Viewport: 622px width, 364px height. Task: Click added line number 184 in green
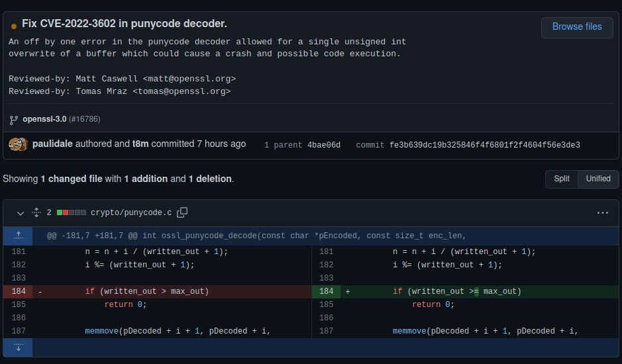[326, 291]
